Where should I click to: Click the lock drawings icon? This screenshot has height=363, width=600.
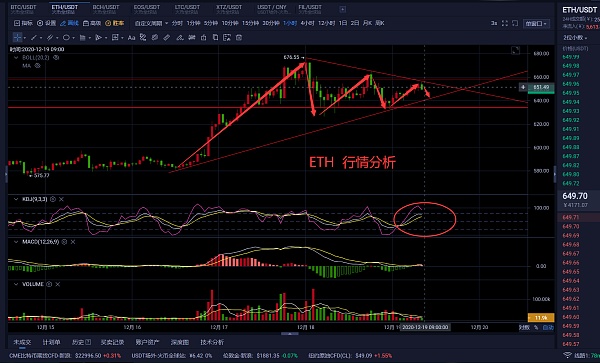coord(203,37)
